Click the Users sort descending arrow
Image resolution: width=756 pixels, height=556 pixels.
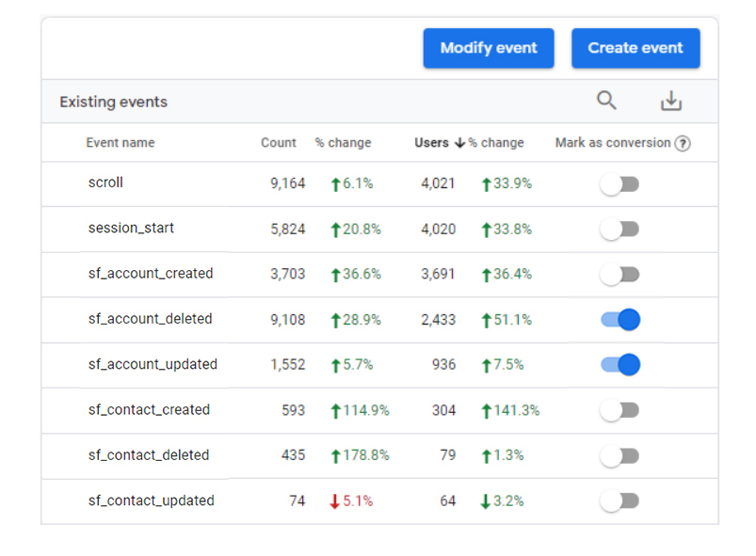(x=460, y=143)
